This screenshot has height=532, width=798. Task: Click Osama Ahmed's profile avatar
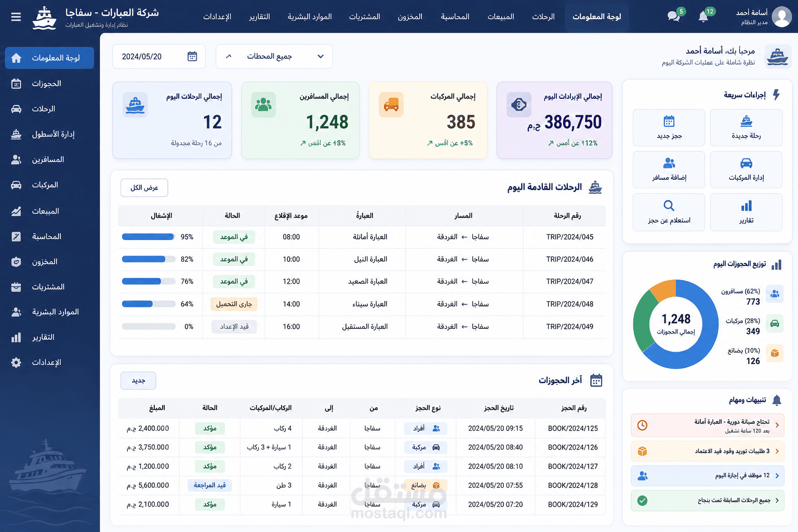781,17
